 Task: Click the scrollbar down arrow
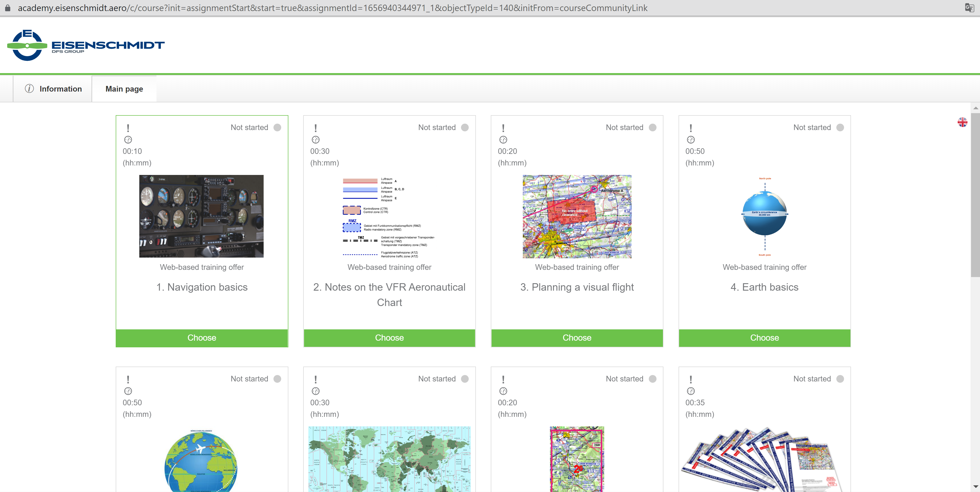click(975, 487)
